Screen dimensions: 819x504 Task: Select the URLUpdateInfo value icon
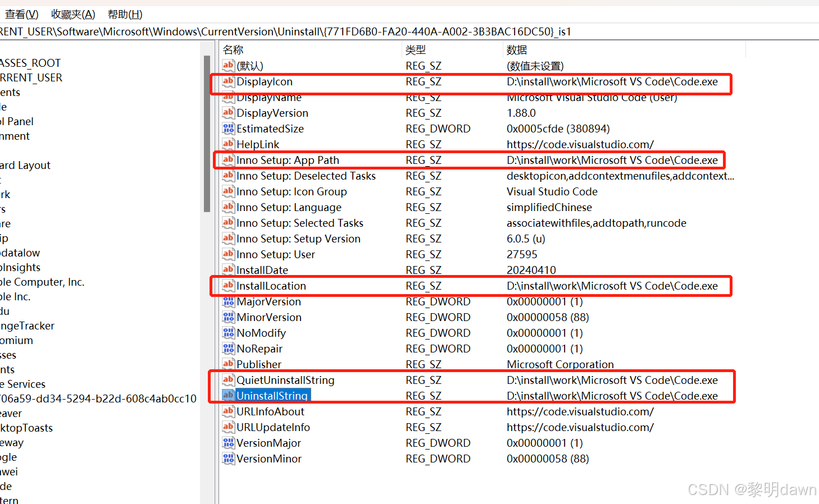click(228, 427)
